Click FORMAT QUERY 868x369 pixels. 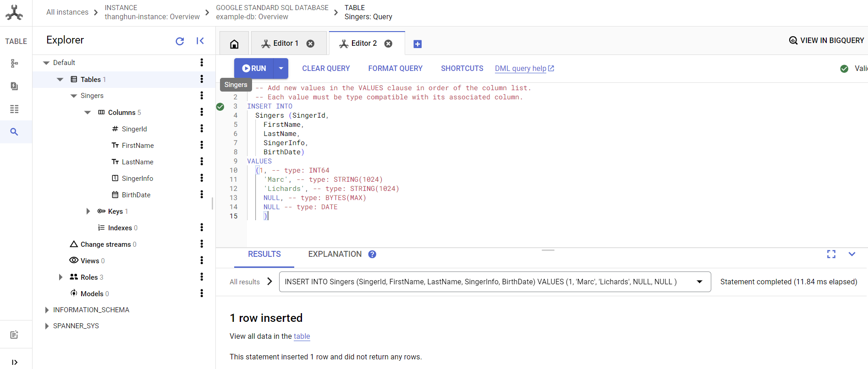coord(396,68)
